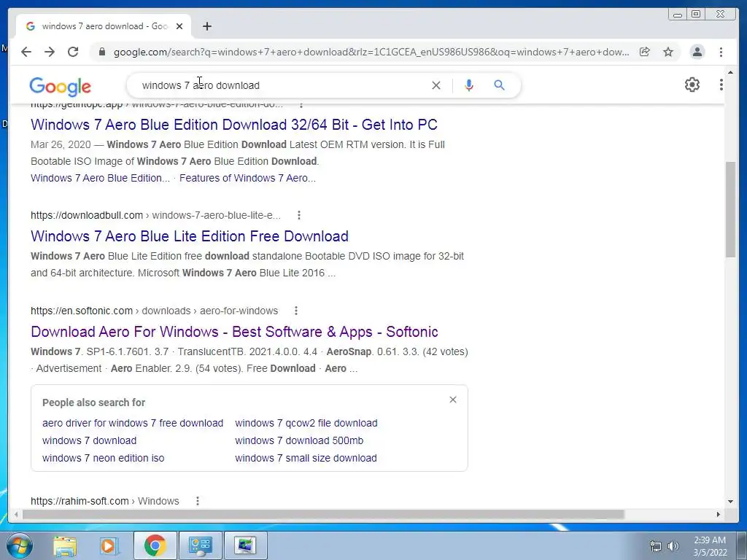
Task: Open Google page three-dot menu beside gear
Action: (x=721, y=85)
